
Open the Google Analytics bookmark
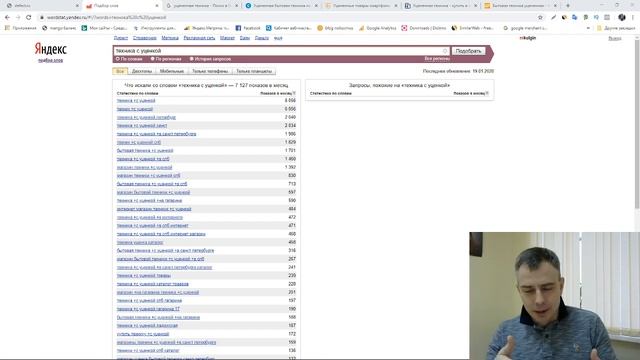[x=378, y=28]
